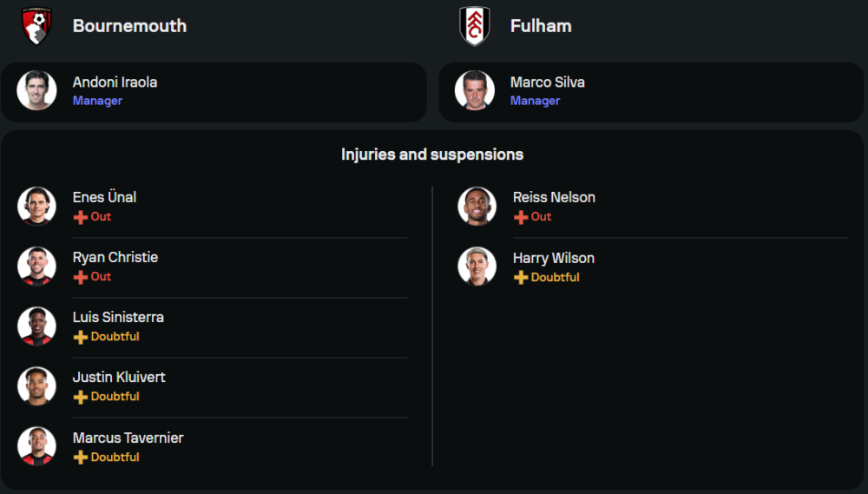This screenshot has height=494, width=868.
Task: Click the Bournemouth club crest icon
Action: click(37, 26)
